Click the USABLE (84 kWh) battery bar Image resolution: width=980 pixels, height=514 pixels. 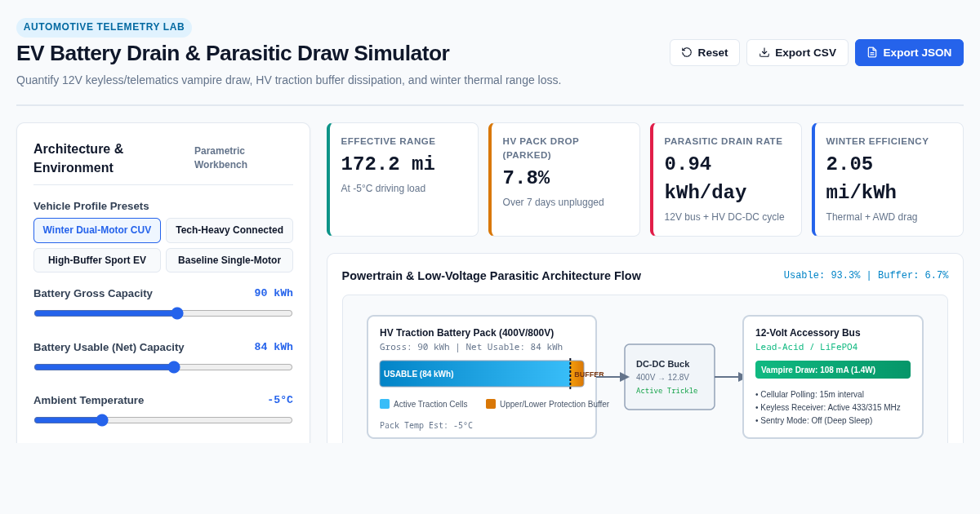(474, 374)
